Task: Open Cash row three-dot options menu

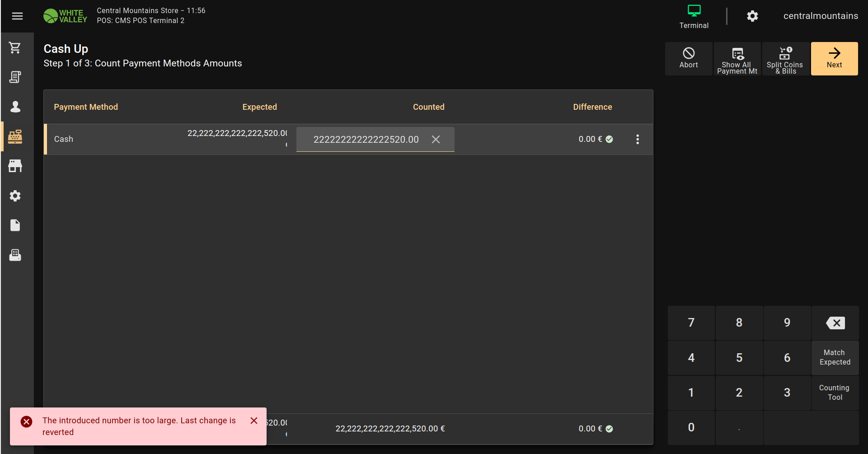Action: pos(638,139)
